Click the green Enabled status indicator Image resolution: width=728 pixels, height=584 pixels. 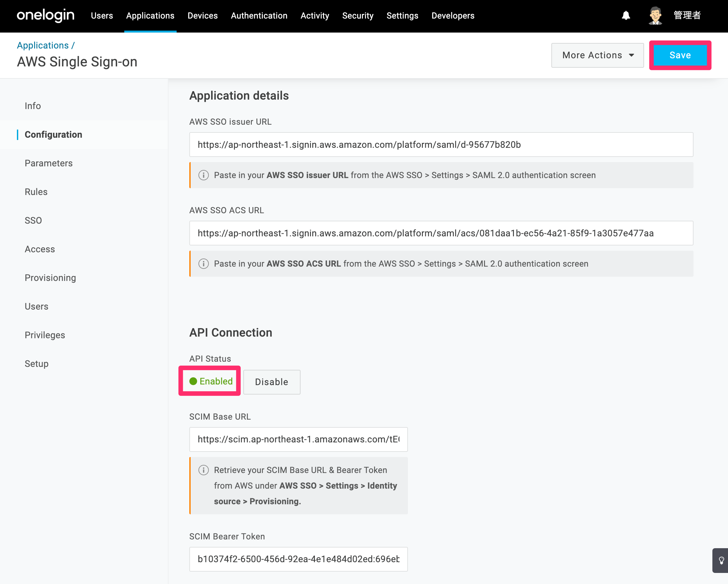pyautogui.click(x=211, y=381)
